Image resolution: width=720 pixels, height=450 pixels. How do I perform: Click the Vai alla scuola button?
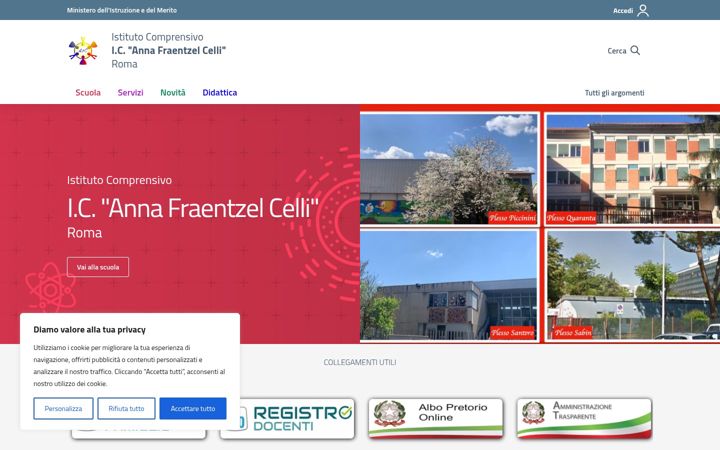click(98, 267)
